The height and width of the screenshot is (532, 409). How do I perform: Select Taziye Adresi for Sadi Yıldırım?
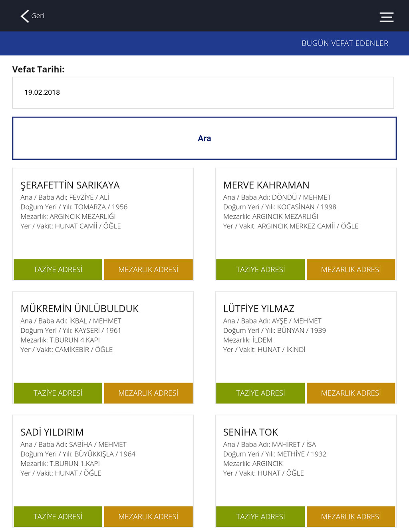tap(58, 516)
